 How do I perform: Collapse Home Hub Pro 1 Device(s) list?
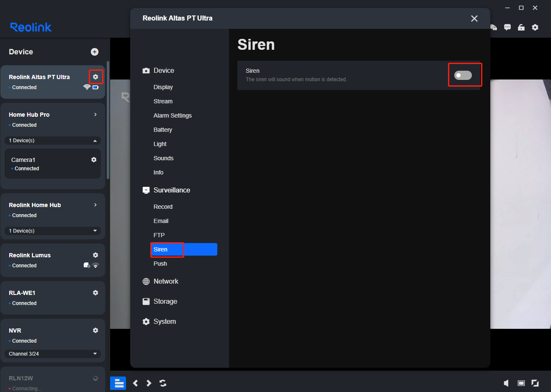click(x=53, y=141)
